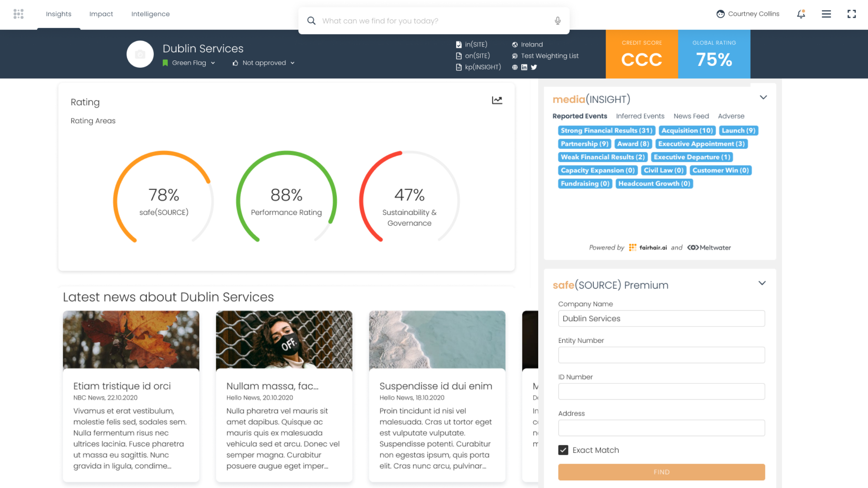The width and height of the screenshot is (868, 488).
Task: Switch to the Adverse tab in media(INSIGHT)
Action: [x=731, y=115]
